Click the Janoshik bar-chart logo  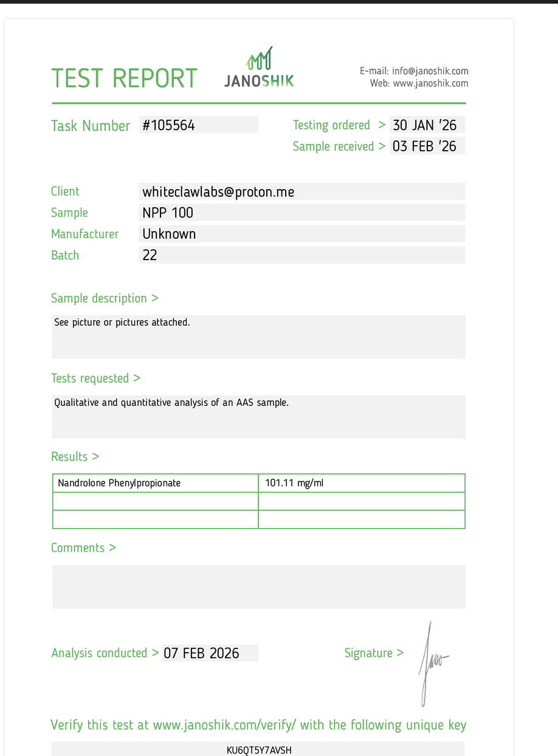[x=259, y=67]
